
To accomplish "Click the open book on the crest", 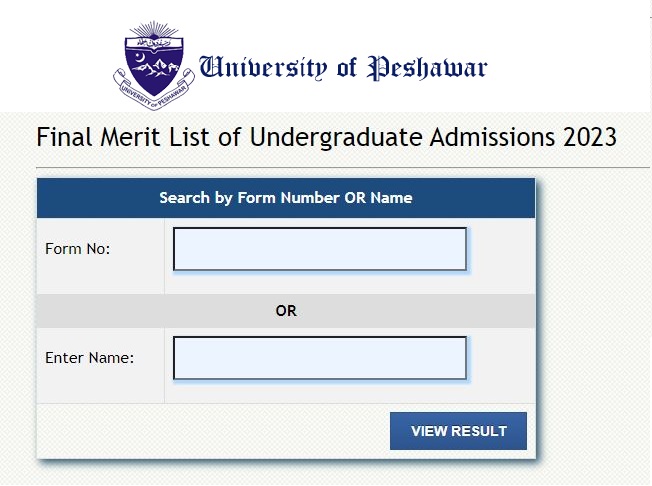I will pyautogui.click(x=154, y=44).
